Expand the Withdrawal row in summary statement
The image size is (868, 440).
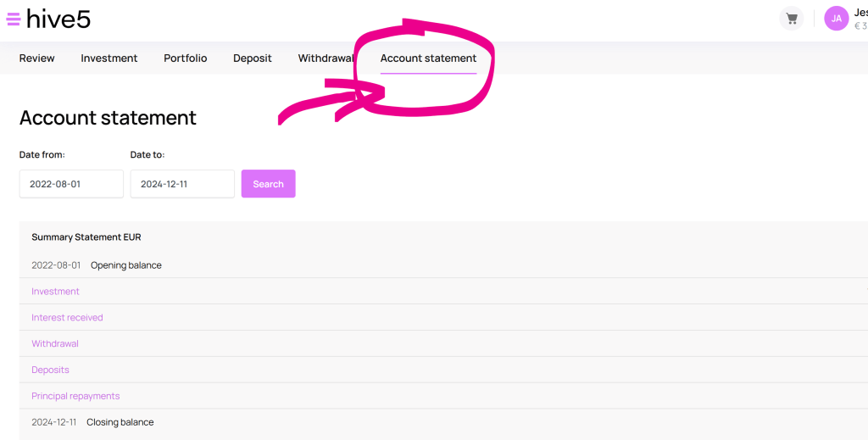point(55,344)
